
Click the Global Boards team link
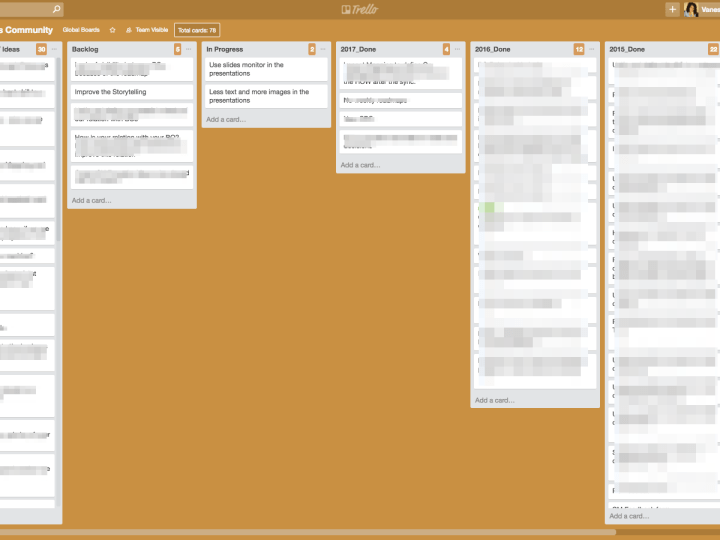click(x=80, y=30)
